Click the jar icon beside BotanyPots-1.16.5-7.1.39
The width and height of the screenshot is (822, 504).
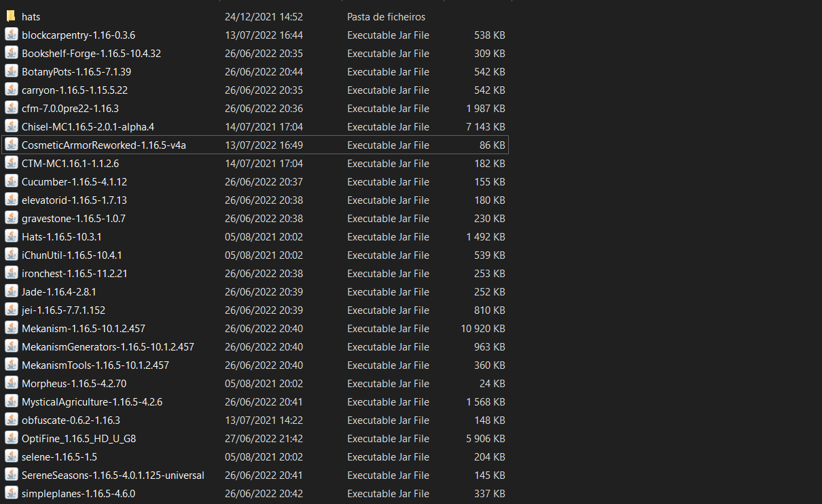coord(11,71)
